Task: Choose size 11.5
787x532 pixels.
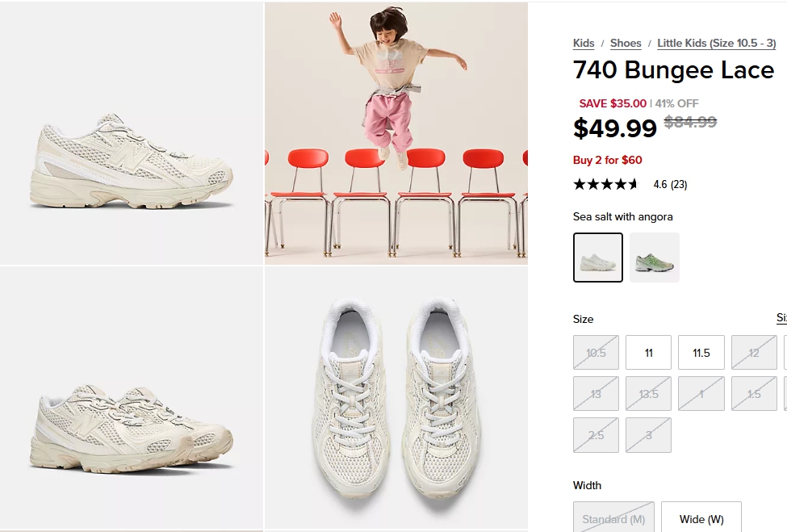Action: pos(701,353)
